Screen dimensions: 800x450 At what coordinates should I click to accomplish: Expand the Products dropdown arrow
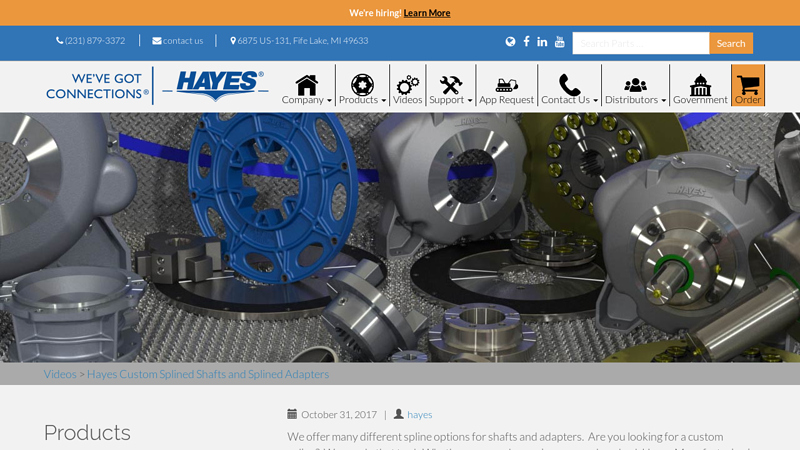coord(384,101)
